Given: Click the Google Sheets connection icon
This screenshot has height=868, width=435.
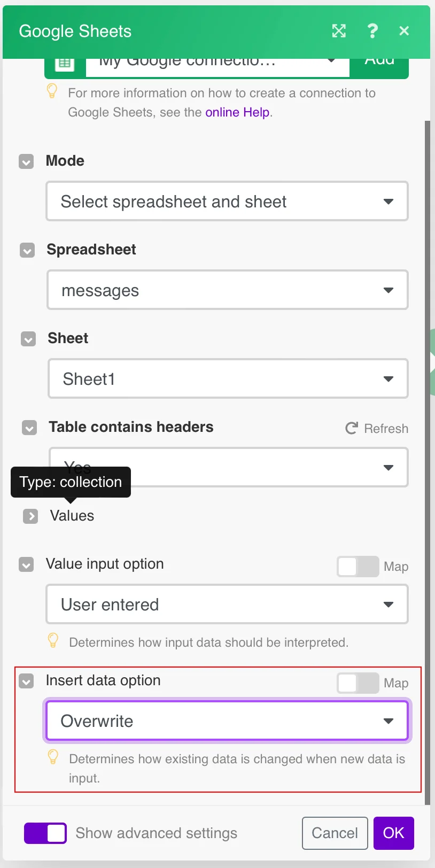Looking at the screenshot, I should (x=65, y=64).
